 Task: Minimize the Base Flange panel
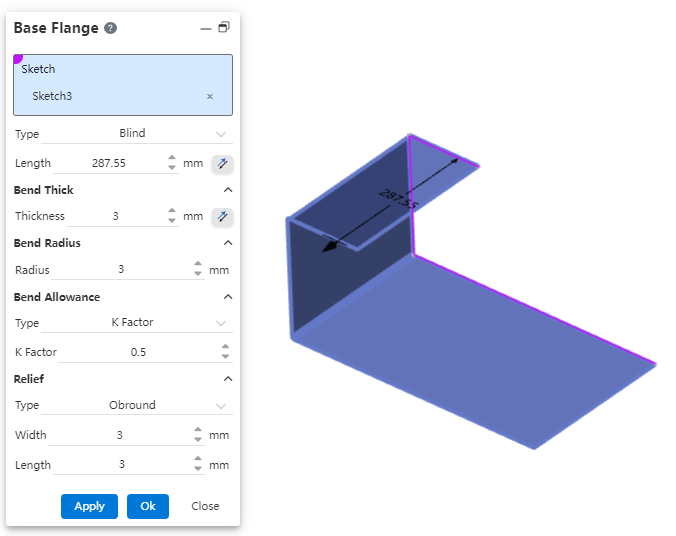click(206, 29)
